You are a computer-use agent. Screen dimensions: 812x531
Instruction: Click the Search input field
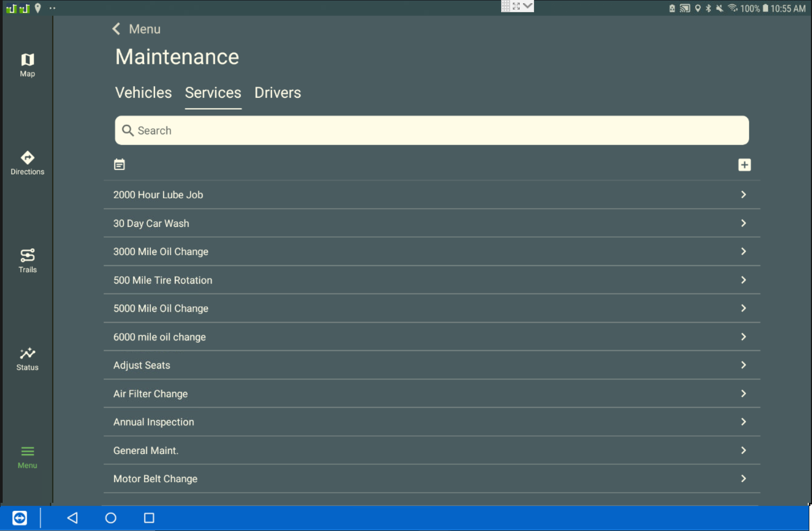pos(432,131)
